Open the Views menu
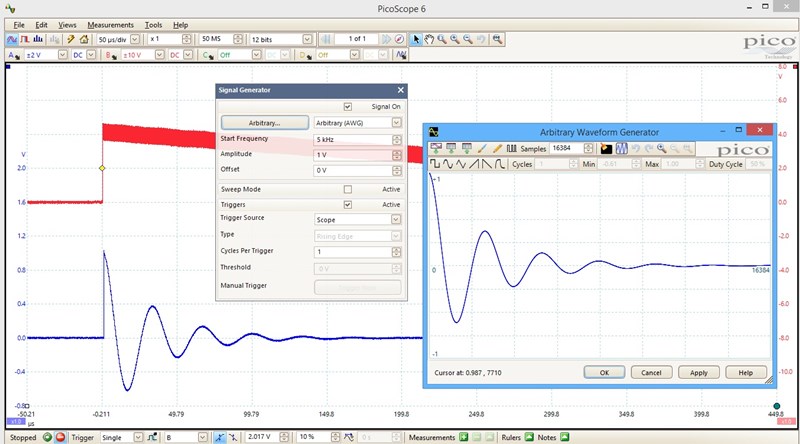 (67, 24)
